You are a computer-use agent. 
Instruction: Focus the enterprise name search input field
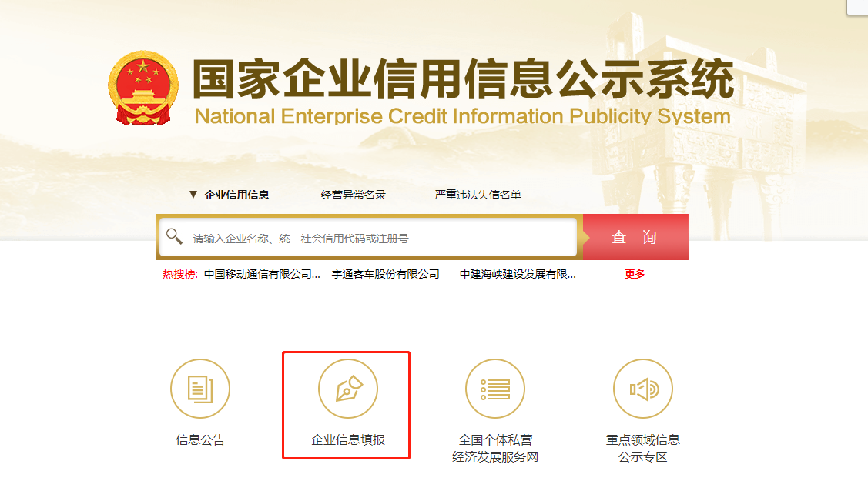pyautogui.click(x=368, y=238)
